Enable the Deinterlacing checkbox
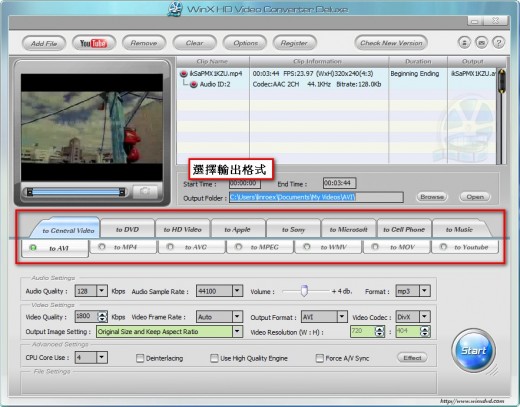The image size is (520, 407). (x=140, y=358)
